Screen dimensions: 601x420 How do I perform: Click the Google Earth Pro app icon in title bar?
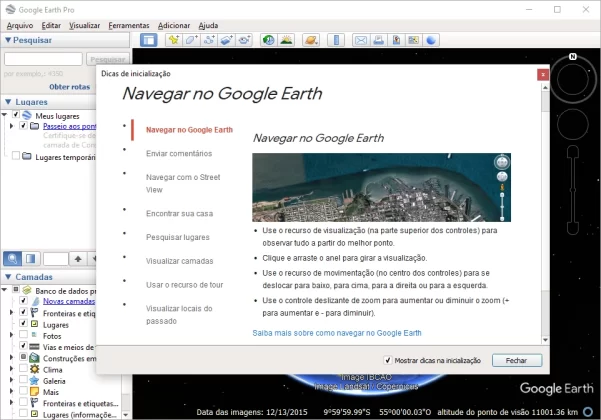(10, 9)
